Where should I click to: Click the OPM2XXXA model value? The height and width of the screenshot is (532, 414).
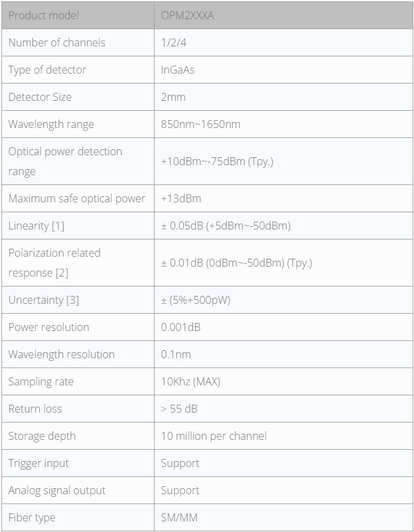click(188, 15)
